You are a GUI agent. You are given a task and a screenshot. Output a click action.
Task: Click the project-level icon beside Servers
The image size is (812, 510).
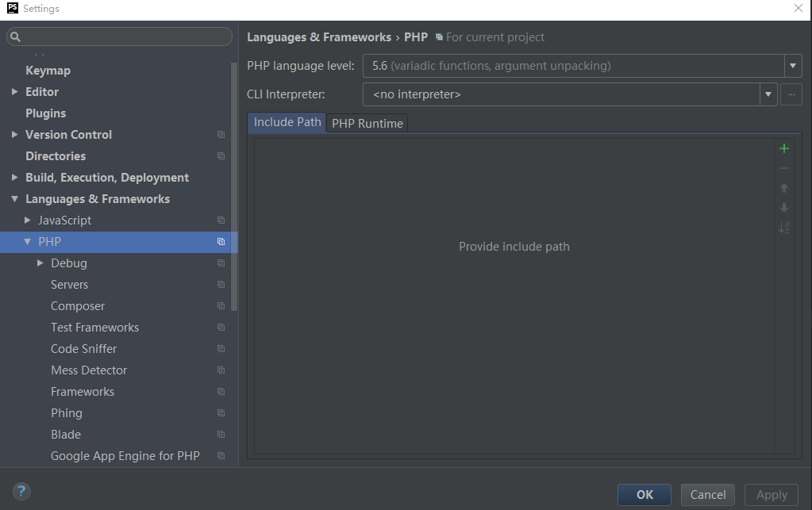(221, 285)
